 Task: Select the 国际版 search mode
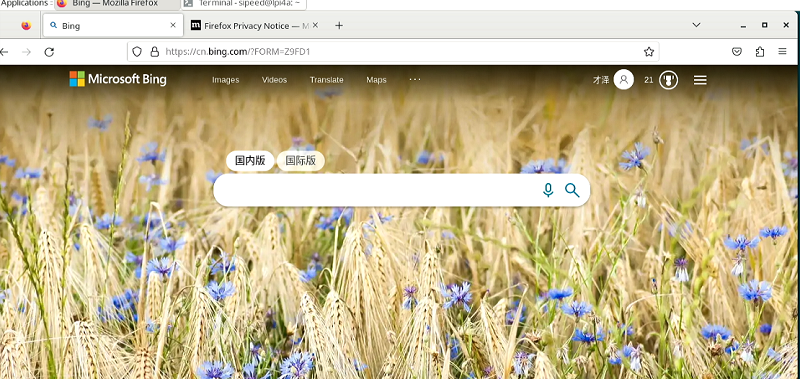pyautogui.click(x=301, y=161)
